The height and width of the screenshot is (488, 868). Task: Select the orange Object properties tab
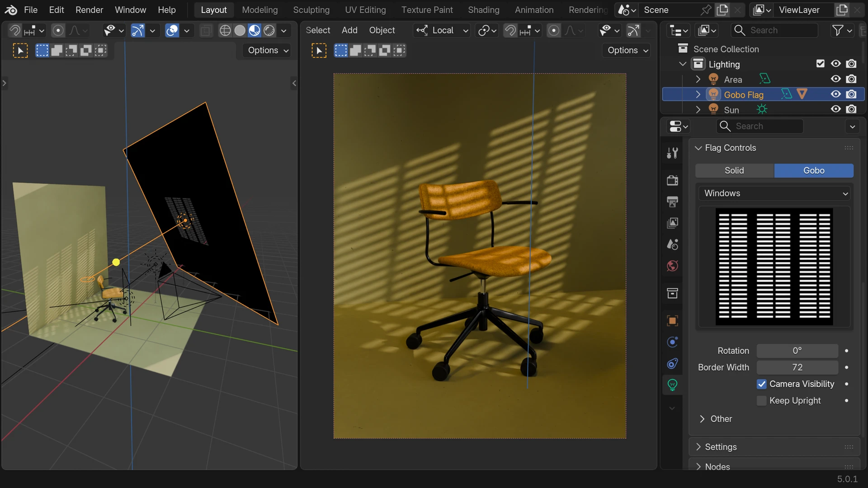[x=672, y=320]
